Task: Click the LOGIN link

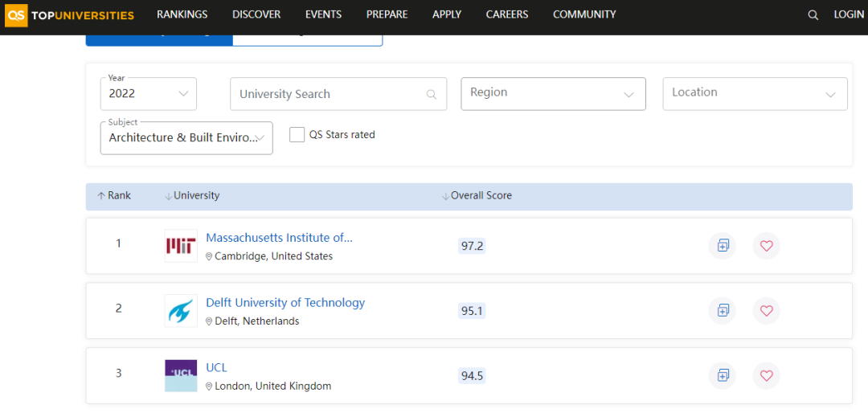Action: (x=849, y=15)
